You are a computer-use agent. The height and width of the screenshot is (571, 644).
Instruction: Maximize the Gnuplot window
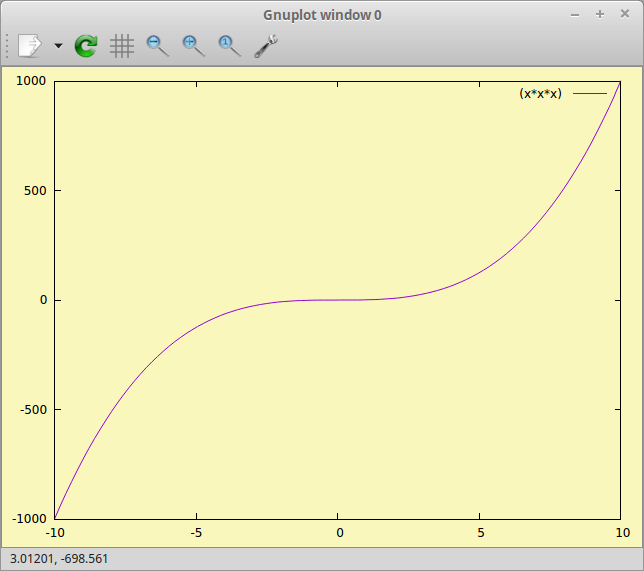[x=600, y=15]
